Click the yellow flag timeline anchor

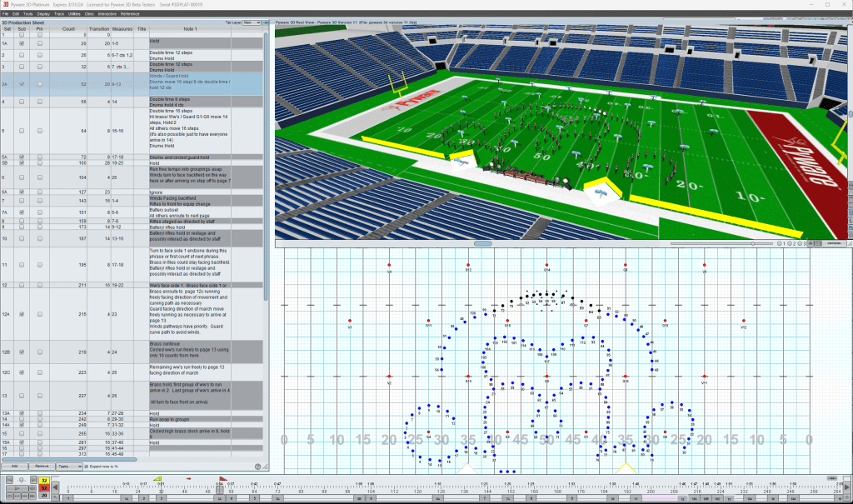158,478
